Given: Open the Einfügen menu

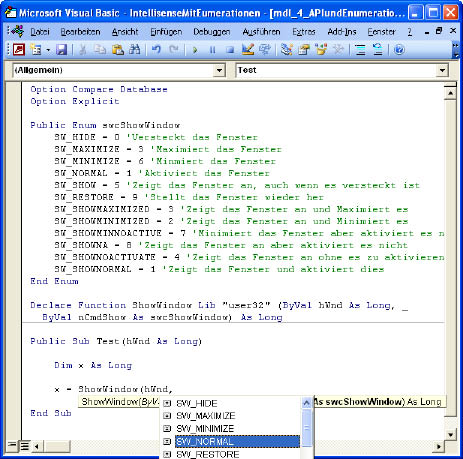Looking at the screenshot, I should 166,32.
